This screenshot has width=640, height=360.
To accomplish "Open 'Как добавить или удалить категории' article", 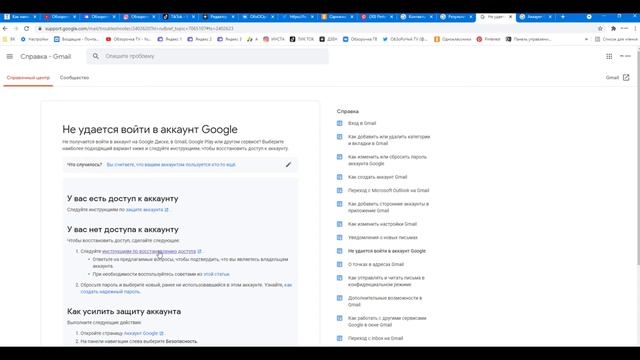I will [389, 140].
